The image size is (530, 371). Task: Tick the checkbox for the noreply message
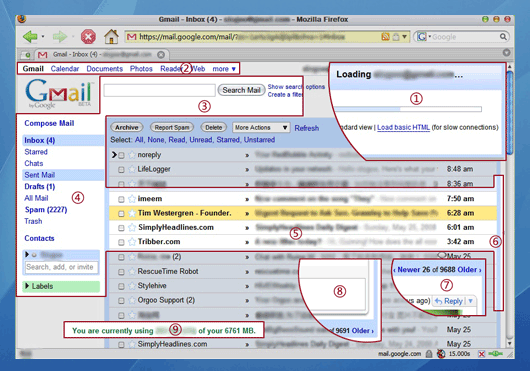pyautogui.click(x=121, y=155)
